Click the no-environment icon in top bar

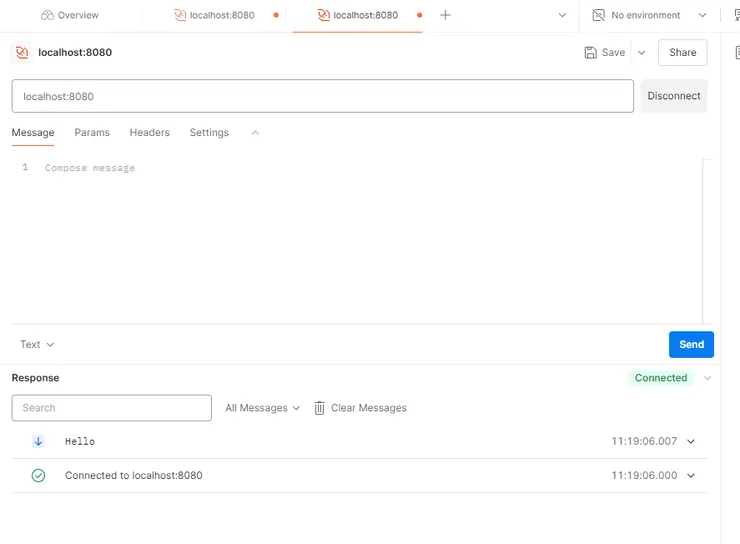(598, 15)
